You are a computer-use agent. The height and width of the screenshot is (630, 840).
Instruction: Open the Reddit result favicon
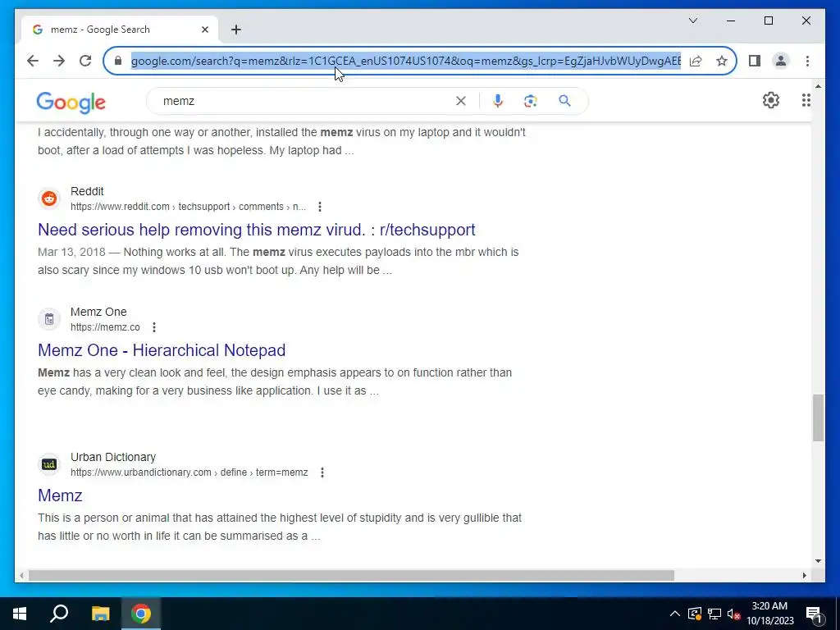49,199
